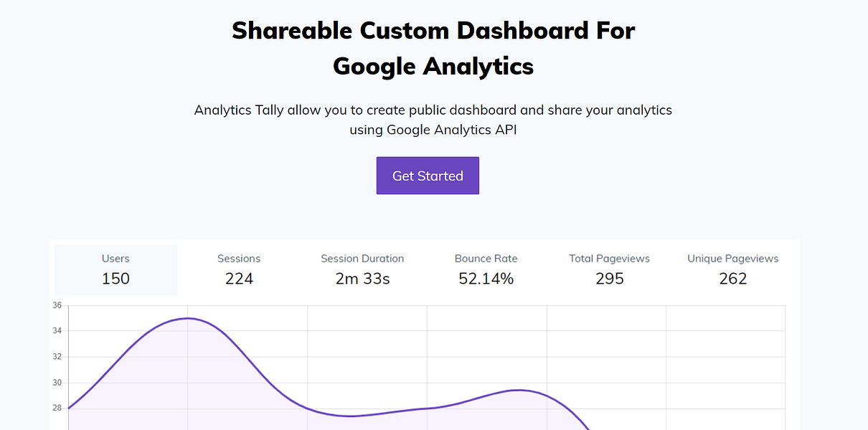This screenshot has height=430, width=868.
Task: Open the Session Duration metric tab
Action: coord(362,269)
